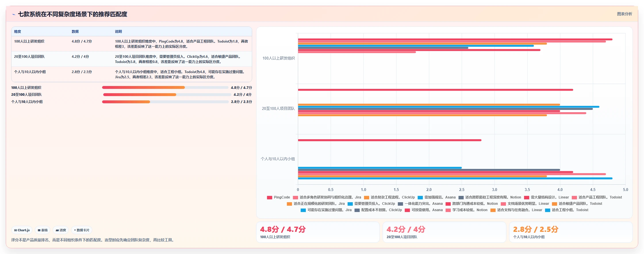Click the square icon in 表格 chip
The height and width of the screenshot is (254, 644).
point(39,230)
